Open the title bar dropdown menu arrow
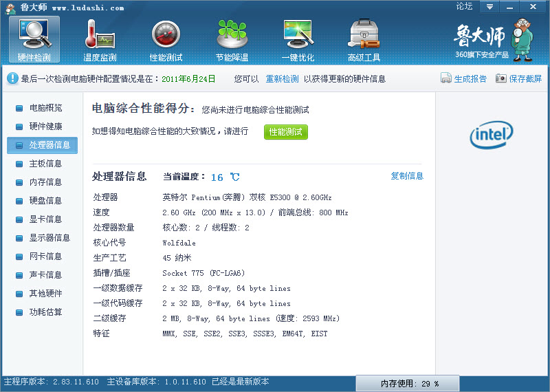Viewport: 550px width, 392px height. click(x=489, y=7)
